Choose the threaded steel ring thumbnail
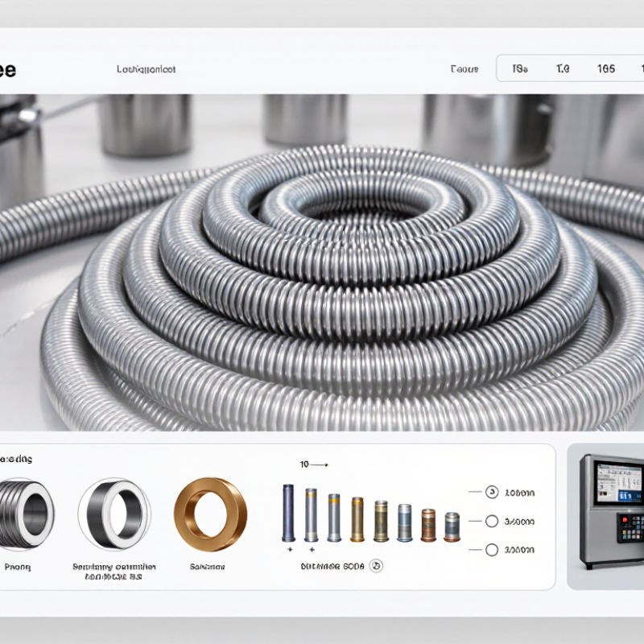 pos(26,514)
